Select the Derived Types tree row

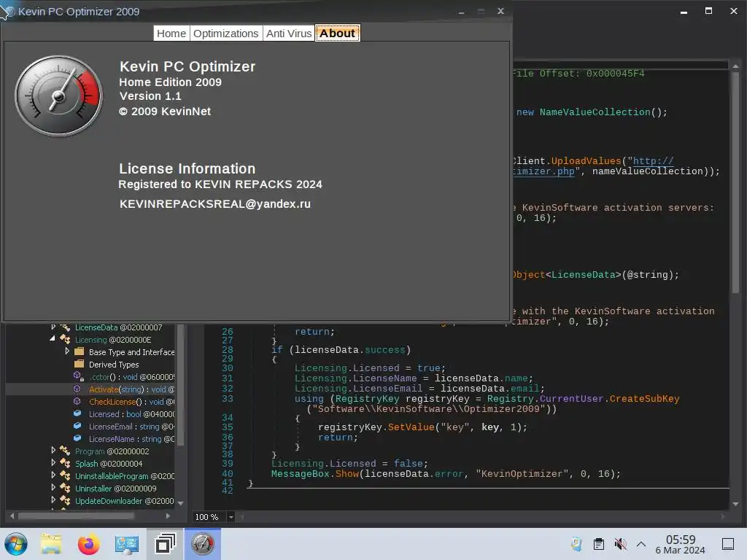114,365
